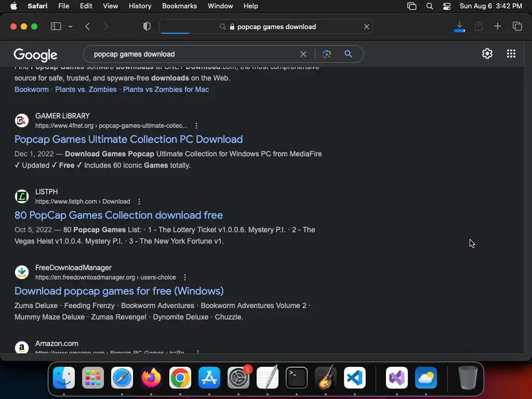Viewport: 532px width, 399px height.
Task: Open more options for listph.com result
Action: pos(139,202)
